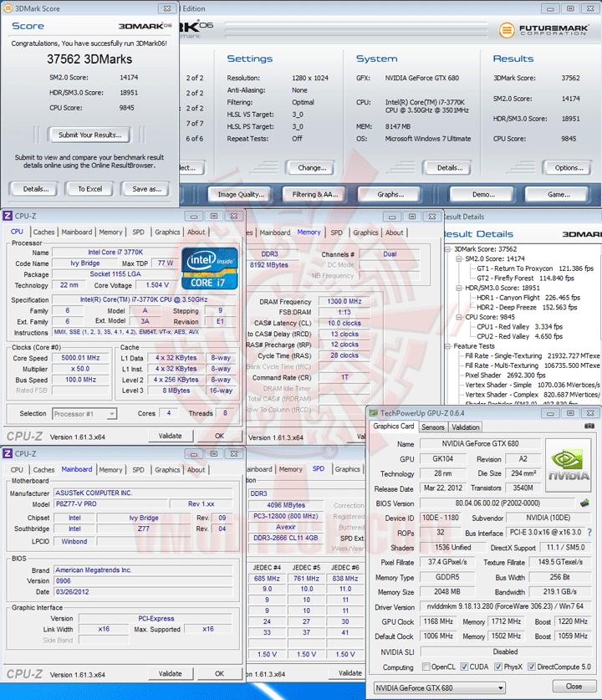Maximize the 3DMark06 main window
This screenshot has width=602, height=700.
coord(570,8)
